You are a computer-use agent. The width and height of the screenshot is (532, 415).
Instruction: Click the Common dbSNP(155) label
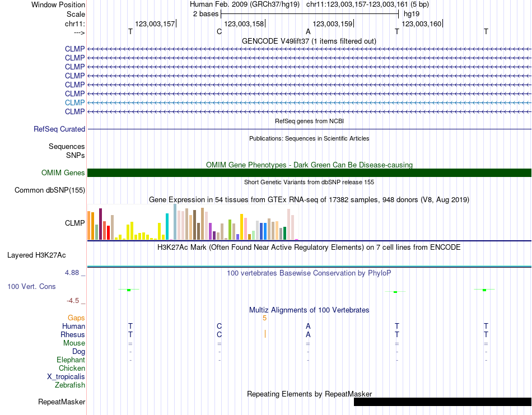pyautogui.click(x=49, y=190)
